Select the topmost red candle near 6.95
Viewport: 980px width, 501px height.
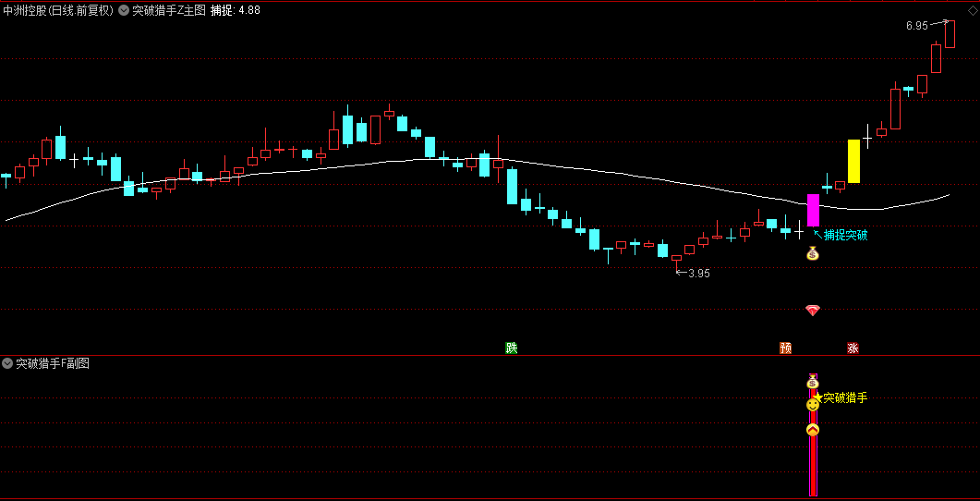point(950,34)
